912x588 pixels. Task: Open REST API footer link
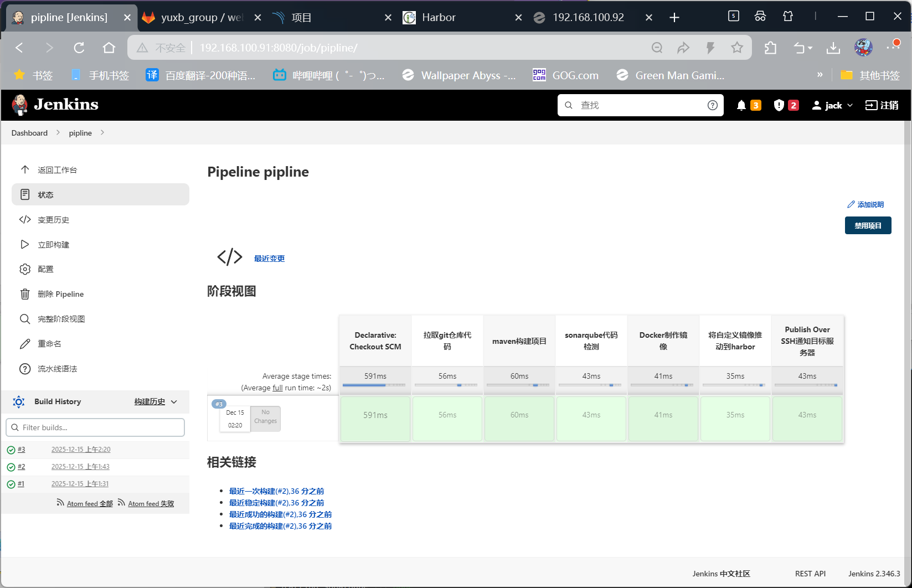coord(810,574)
